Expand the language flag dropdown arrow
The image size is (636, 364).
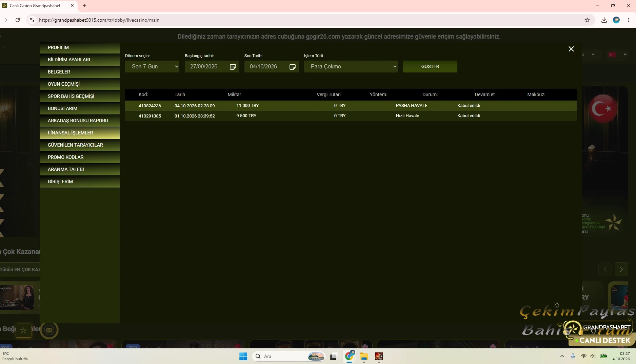pos(625,55)
